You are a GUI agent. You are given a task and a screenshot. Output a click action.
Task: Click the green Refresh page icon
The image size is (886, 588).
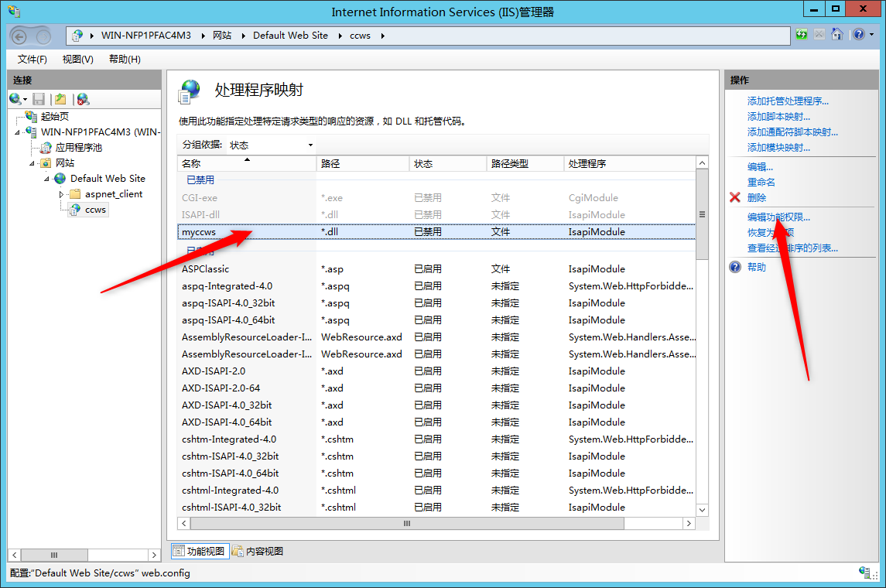[801, 35]
